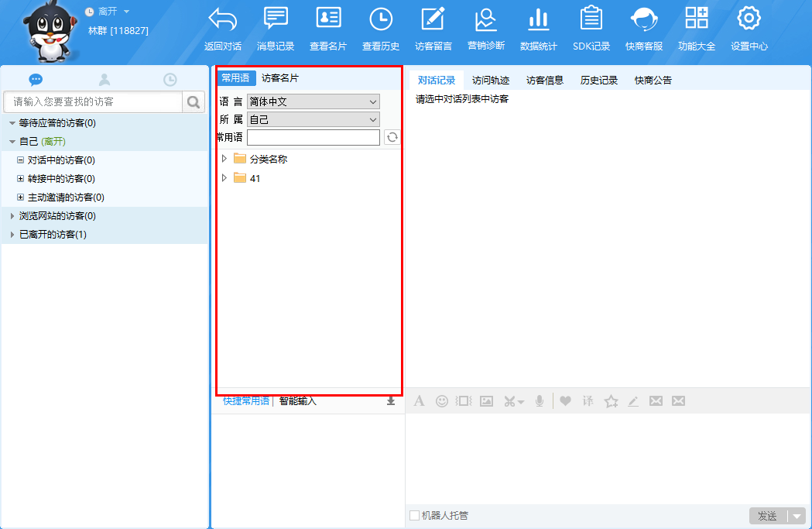Expand the 分类名称 folder
Image resolution: width=812 pixels, height=529 pixels.
pyautogui.click(x=225, y=159)
